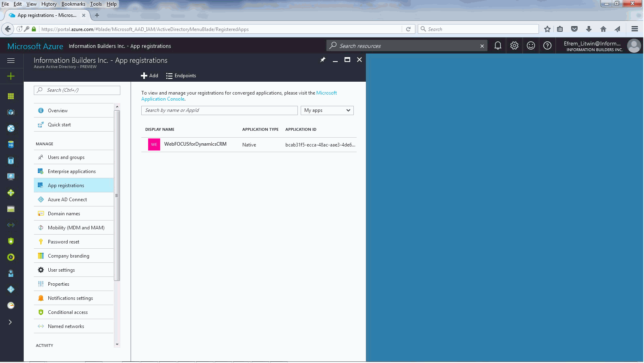Viewport: 644px width, 363px height.
Task: Clear the Search resources box
Action: point(482,46)
